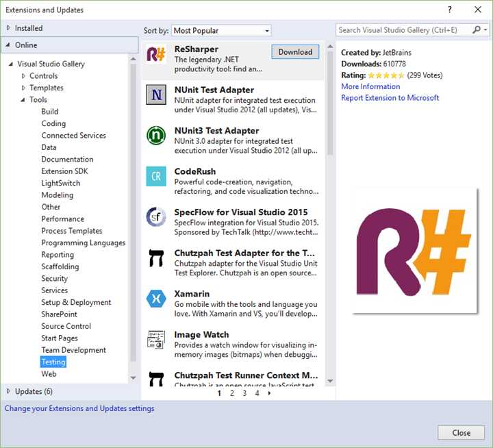Select the Build category
The image size is (493, 448).
pos(50,112)
